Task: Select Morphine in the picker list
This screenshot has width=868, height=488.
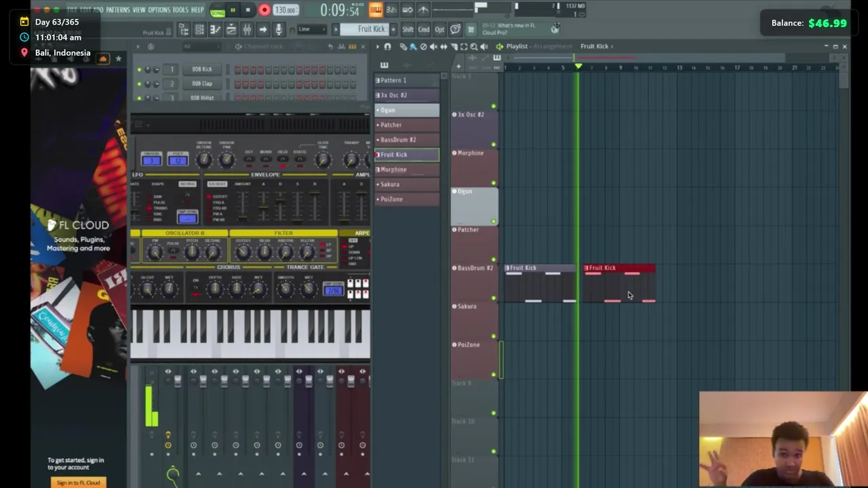Action: 407,169
